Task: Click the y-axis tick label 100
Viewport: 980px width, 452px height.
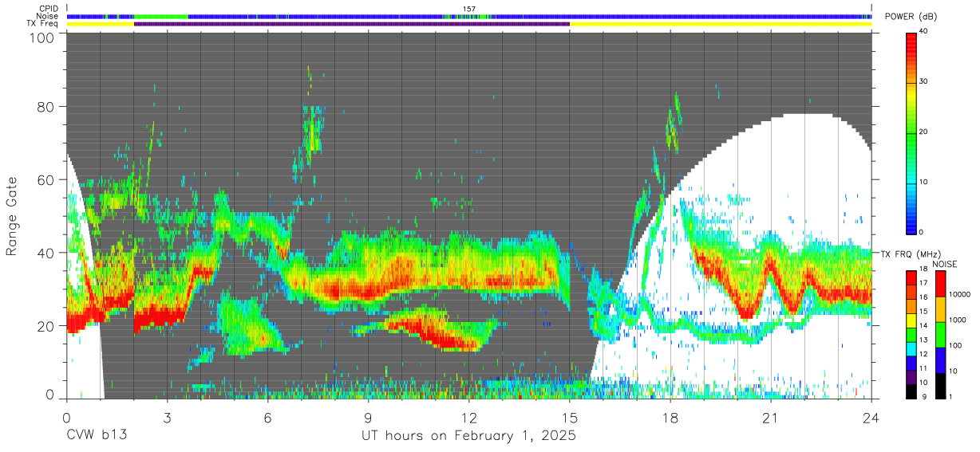Action: (42, 37)
